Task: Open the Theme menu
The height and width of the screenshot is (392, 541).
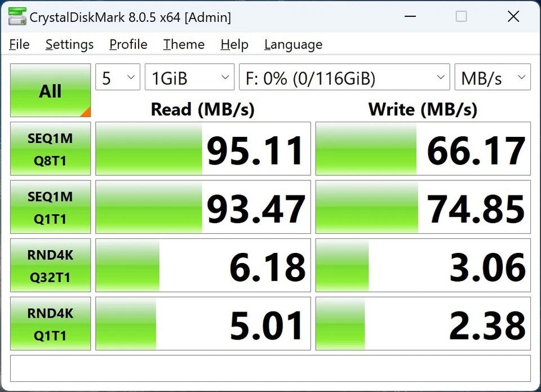Action: pyautogui.click(x=184, y=44)
